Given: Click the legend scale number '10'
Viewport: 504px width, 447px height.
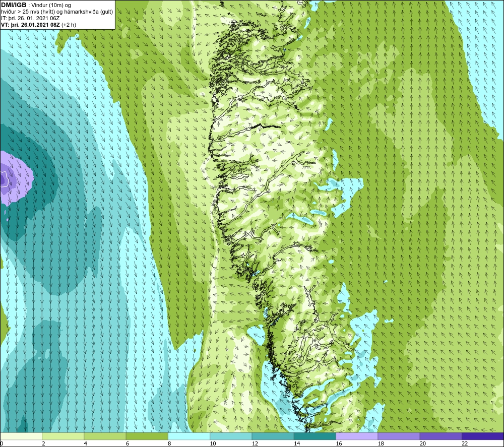Looking at the screenshot, I should (x=213, y=443).
